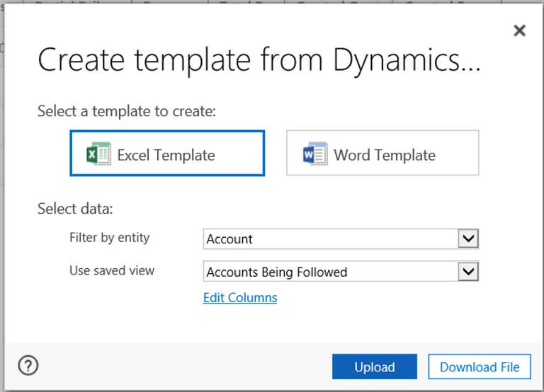The width and height of the screenshot is (544, 392).
Task: Open the Use saved view dropdown
Action: pos(341,272)
